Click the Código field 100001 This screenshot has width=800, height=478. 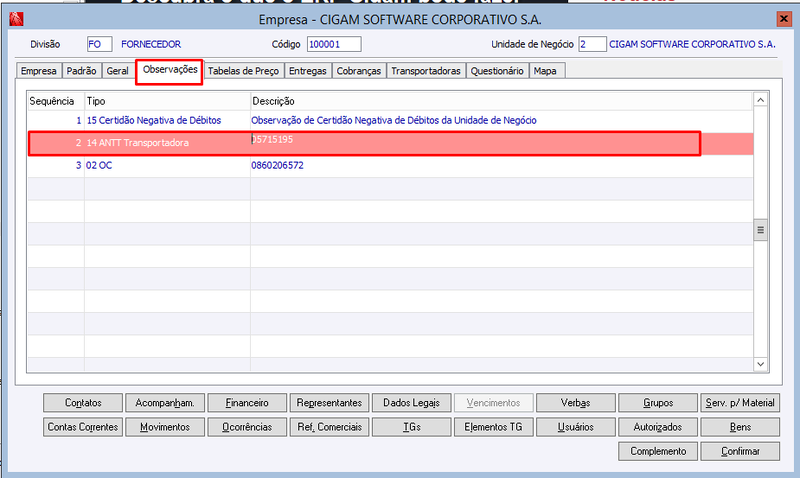click(x=334, y=44)
